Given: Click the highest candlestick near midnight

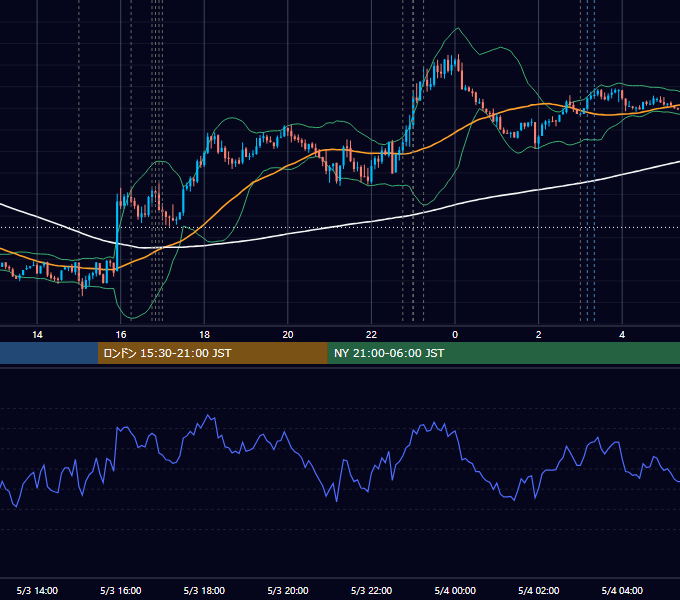Looking at the screenshot, I should pos(458,63).
